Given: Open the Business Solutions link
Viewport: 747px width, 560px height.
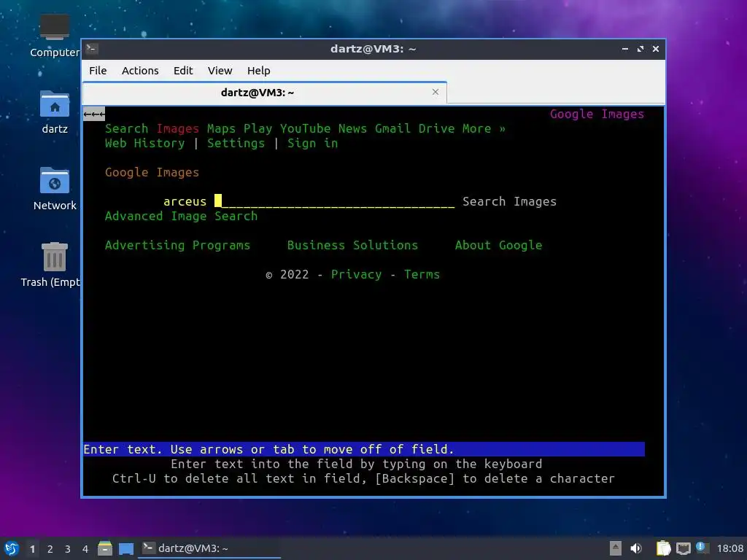Looking at the screenshot, I should click(352, 245).
